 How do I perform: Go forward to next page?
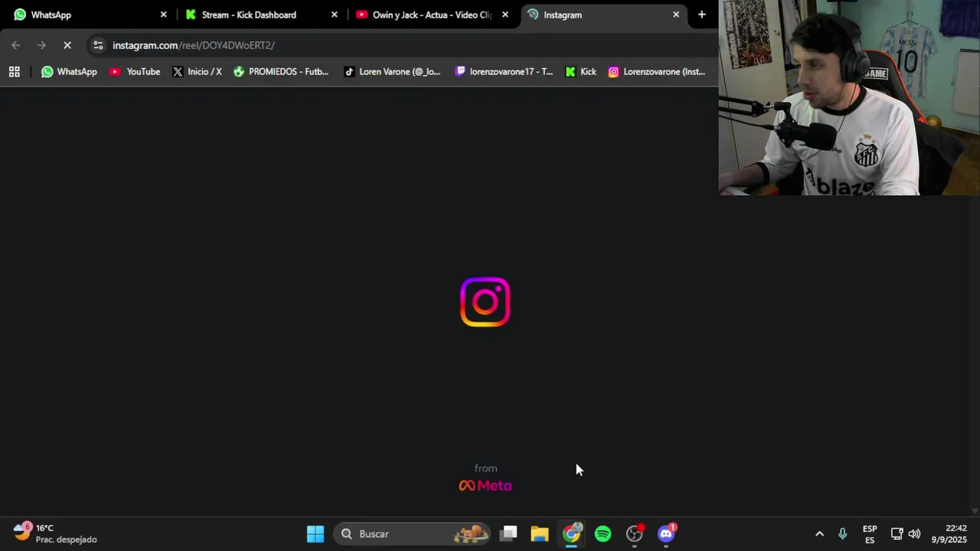coord(41,45)
